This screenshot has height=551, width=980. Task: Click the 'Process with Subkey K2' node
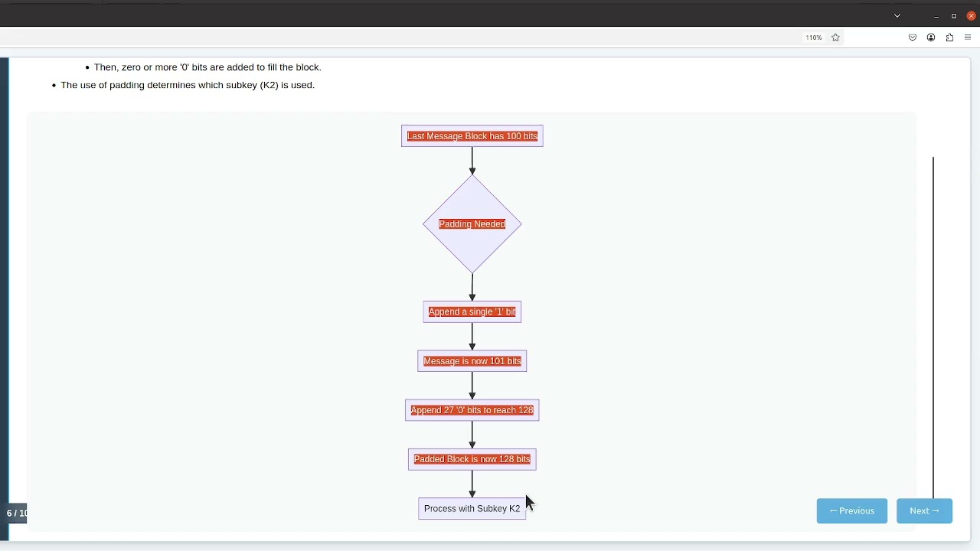(472, 509)
